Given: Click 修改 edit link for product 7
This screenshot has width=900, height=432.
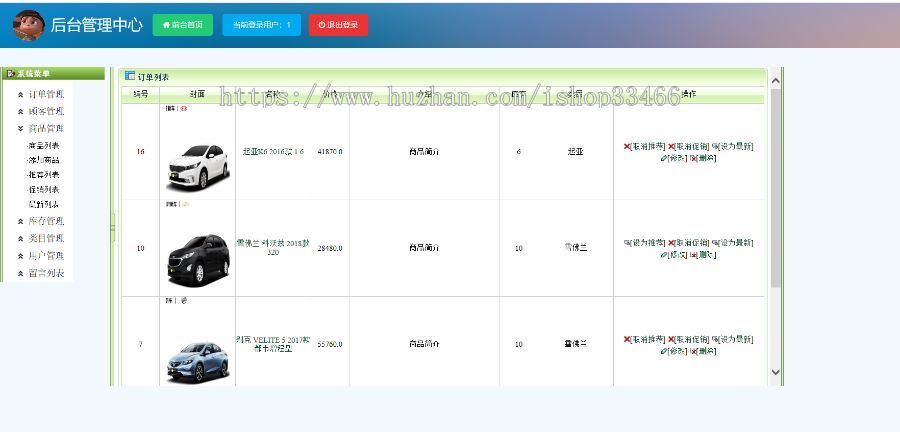Looking at the screenshot, I should click(x=673, y=351).
